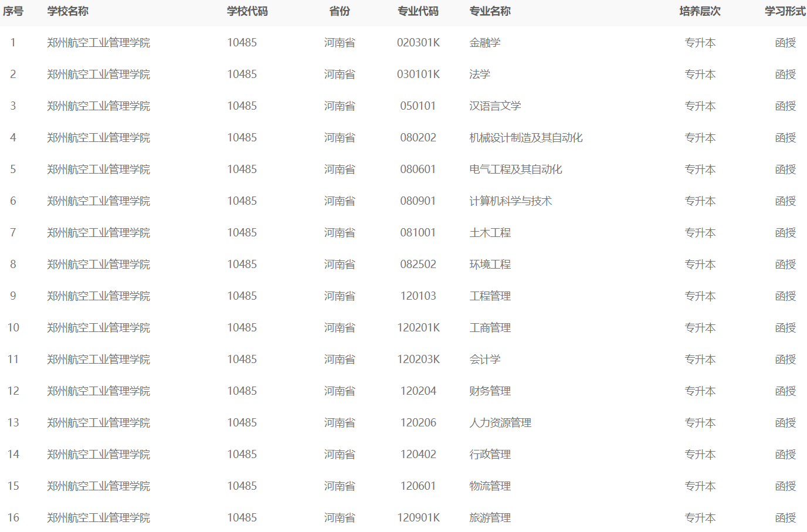The image size is (807, 532).
Task: Click 河南省 in the 汉语言文学 row
Action: coord(340,106)
